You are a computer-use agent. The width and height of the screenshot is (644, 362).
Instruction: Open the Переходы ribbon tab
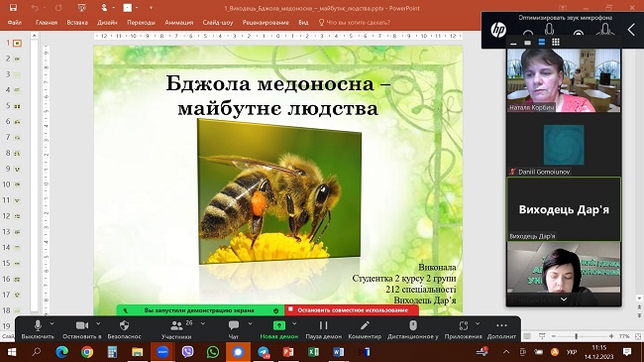(141, 23)
